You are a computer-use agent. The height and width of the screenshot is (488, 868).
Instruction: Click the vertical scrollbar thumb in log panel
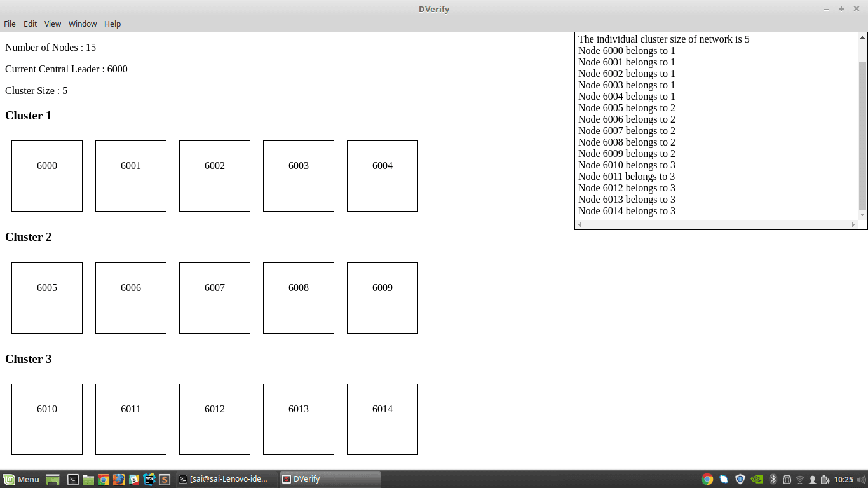click(x=862, y=135)
